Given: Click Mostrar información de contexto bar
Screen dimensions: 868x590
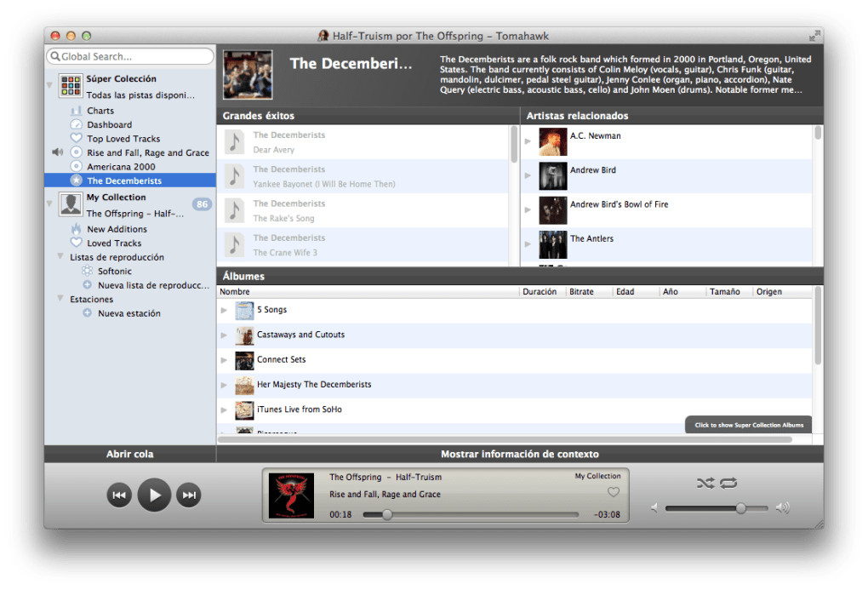Looking at the screenshot, I should [x=520, y=455].
